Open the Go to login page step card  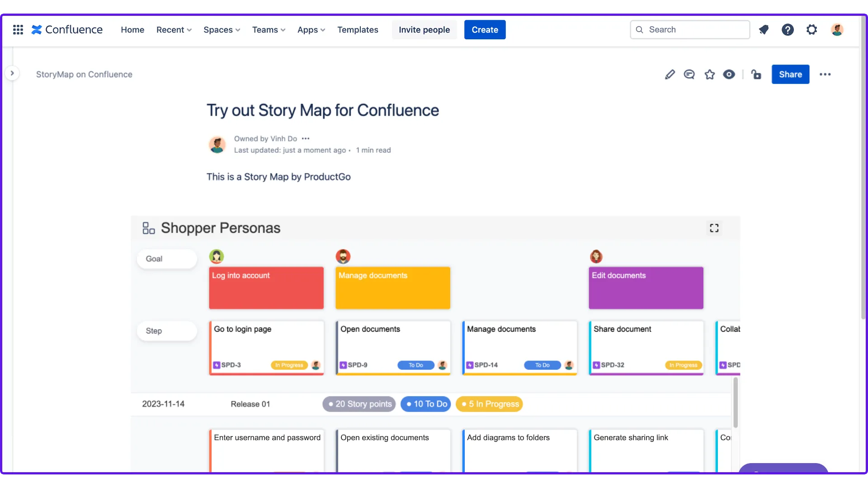pyautogui.click(x=266, y=348)
